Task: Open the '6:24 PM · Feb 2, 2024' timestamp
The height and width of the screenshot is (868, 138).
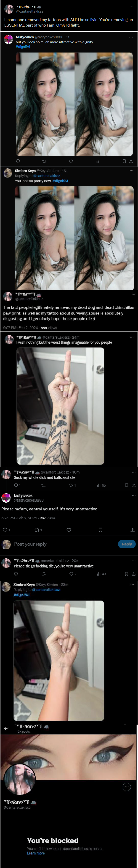Action: click(x=19, y=518)
